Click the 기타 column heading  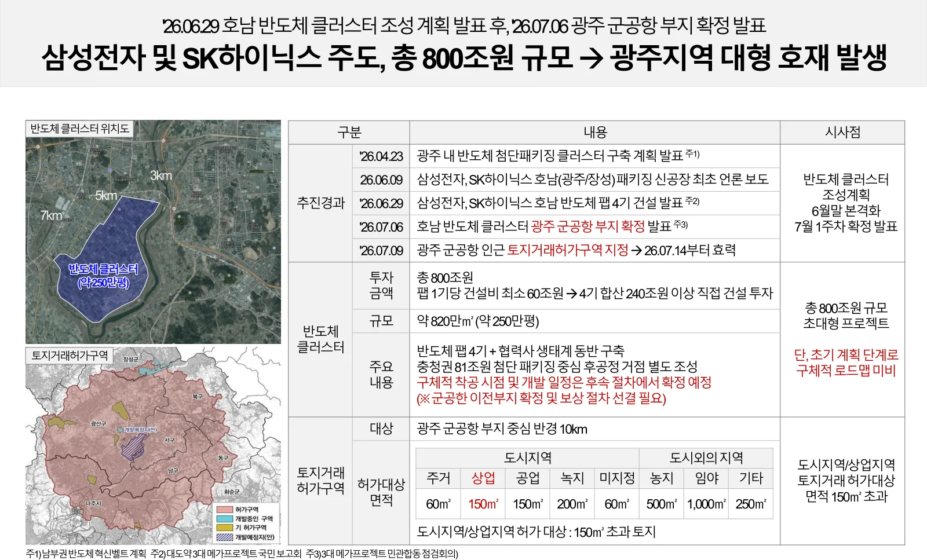751,478
